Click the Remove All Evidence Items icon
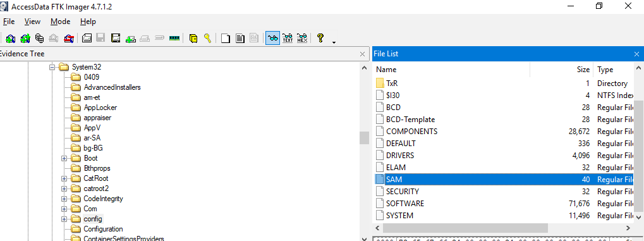Viewport: 644px width, 241px height. 69,38
